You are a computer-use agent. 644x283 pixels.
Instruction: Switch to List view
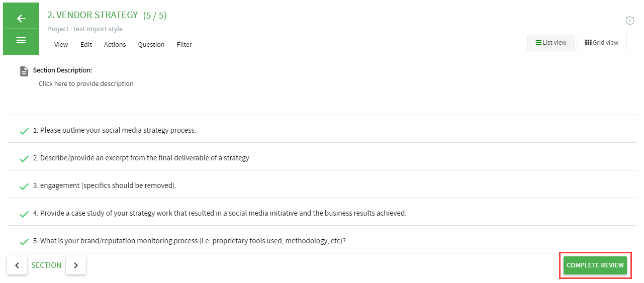(x=551, y=43)
